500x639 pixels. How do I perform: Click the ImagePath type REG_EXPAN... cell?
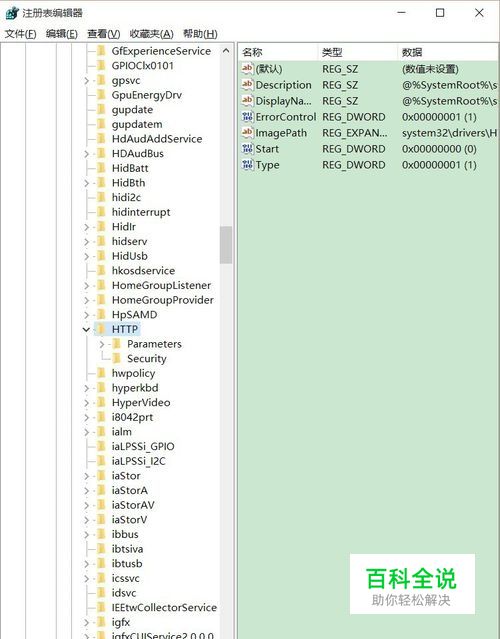point(355,133)
